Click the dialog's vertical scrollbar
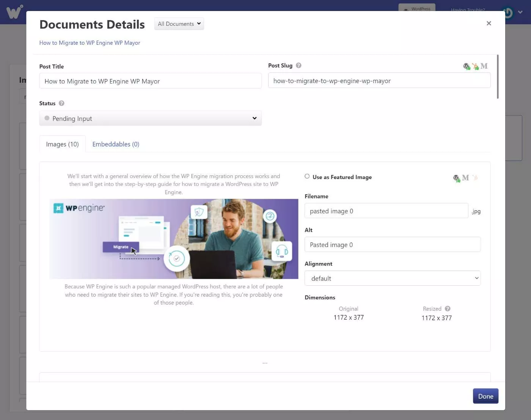The height and width of the screenshot is (420, 531). pos(498,77)
